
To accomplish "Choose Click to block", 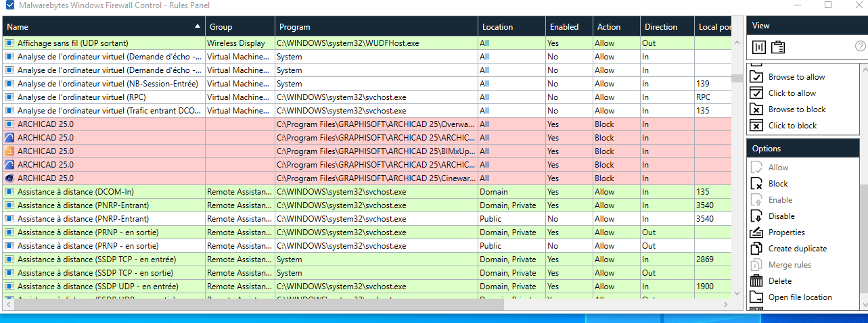I will 792,126.
